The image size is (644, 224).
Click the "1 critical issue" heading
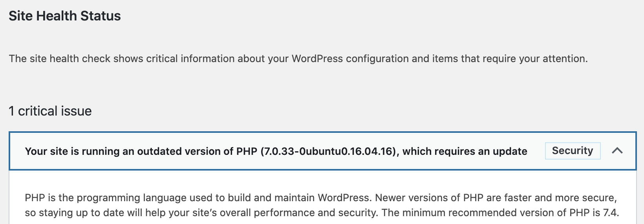50,111
